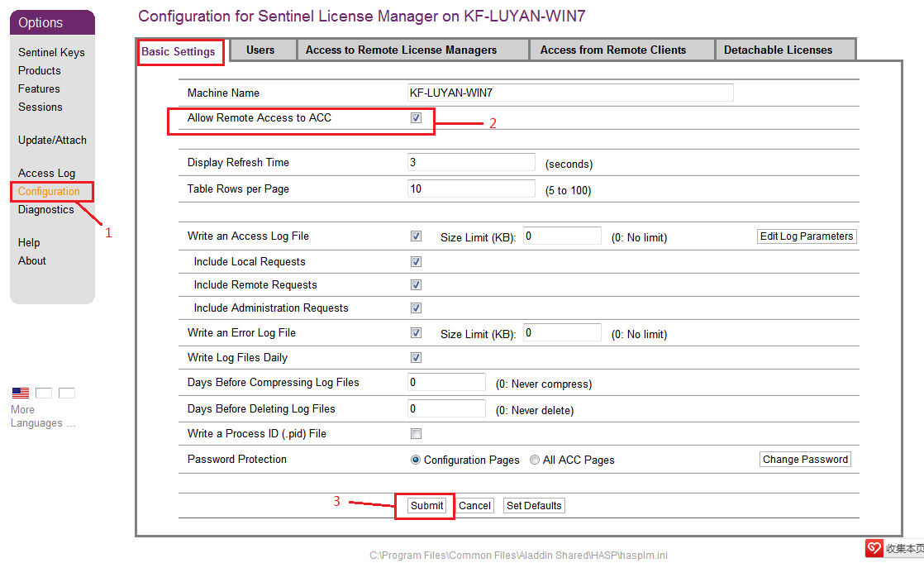Open the Detachable Licenses tab
The height and width of the screenshot is (563, 924).
click(778, 50)
